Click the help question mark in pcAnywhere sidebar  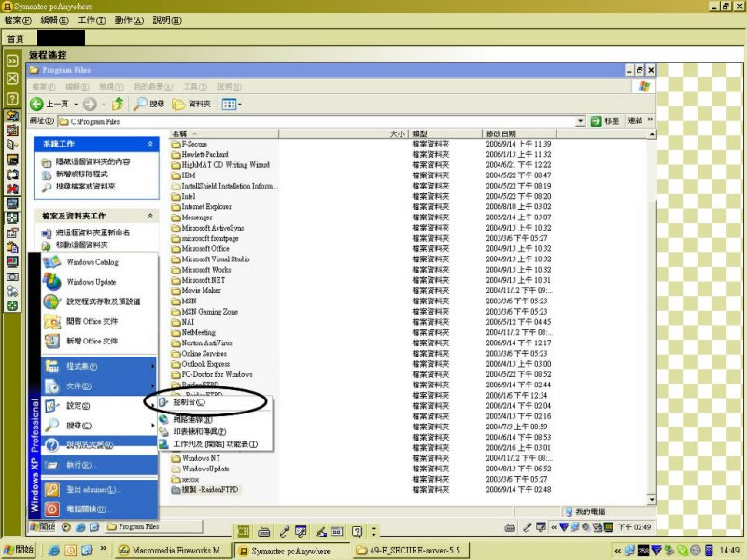pos(13,98)
